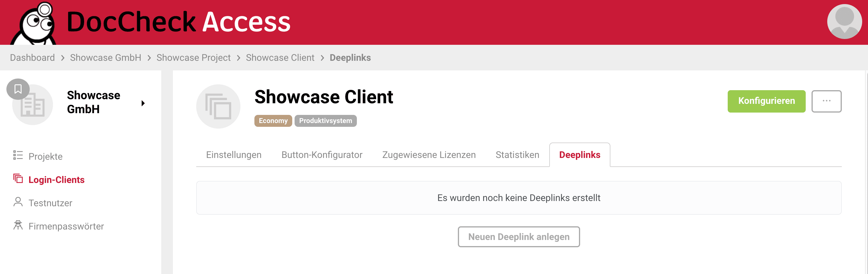Screen dimensions: 868x274
Task: Go to Dashboard breadcrumb
Action: click(x=32, y=58)
